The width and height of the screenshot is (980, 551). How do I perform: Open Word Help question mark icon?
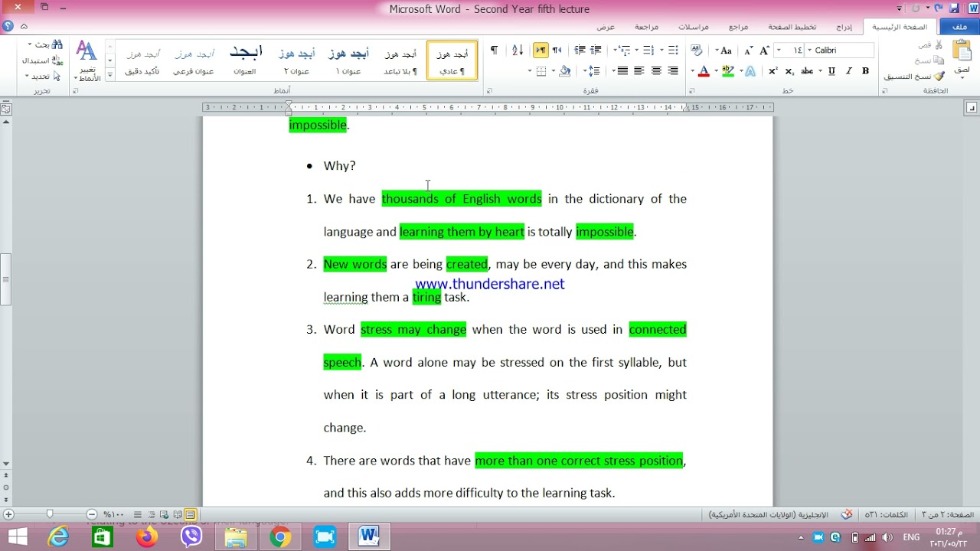tap(8, 27)
